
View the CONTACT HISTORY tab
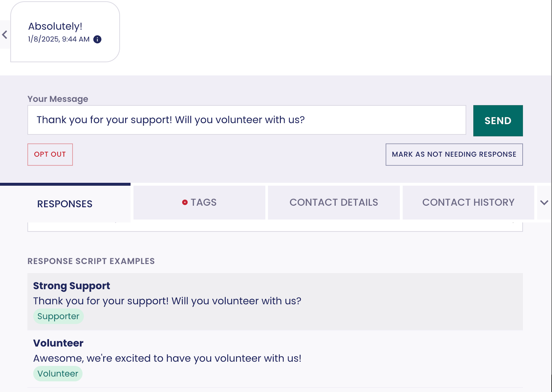[x=468, y=203]
